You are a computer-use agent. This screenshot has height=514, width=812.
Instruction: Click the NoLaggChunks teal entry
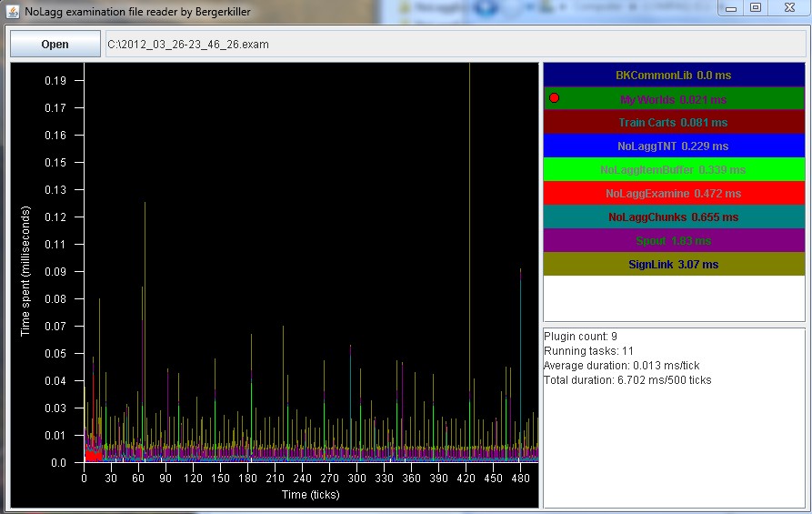[673, 217]
